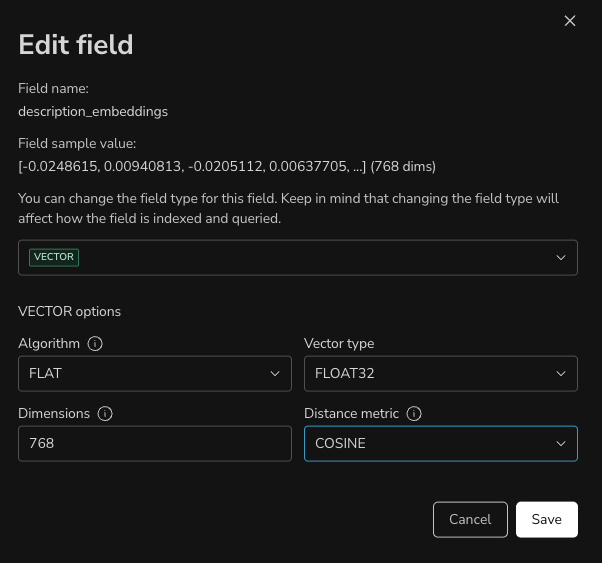Click the Dimensions input field showing 768
Viewport: 602px width, 563px height.
155,444
